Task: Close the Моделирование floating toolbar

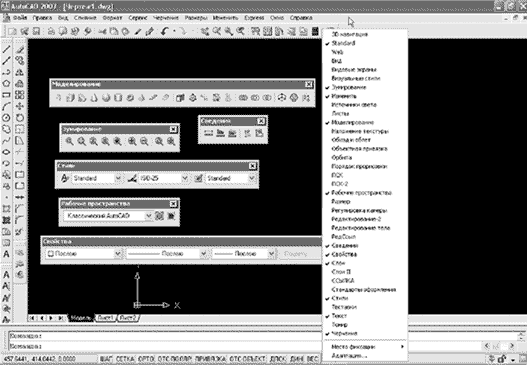Action: pyautogui.click(x=309, y=84)
